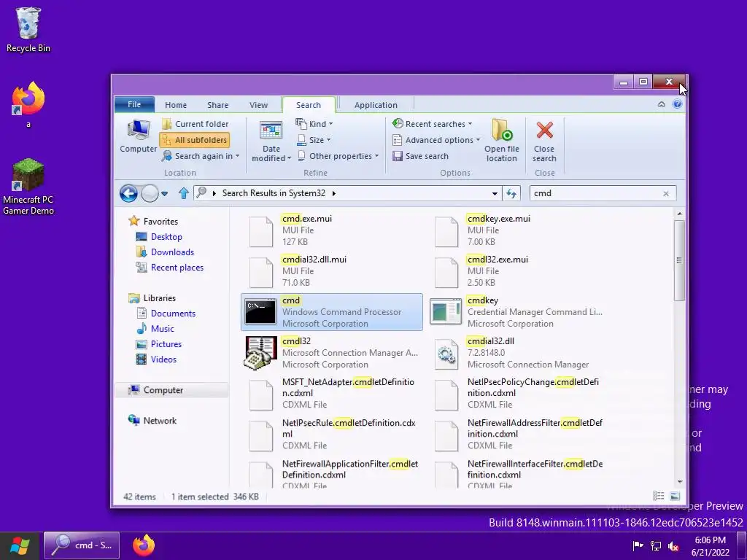Image resolution: width=747 pixels, height=560 pixels.
Task: Select Videos library
Action: [x=163, y=359]
